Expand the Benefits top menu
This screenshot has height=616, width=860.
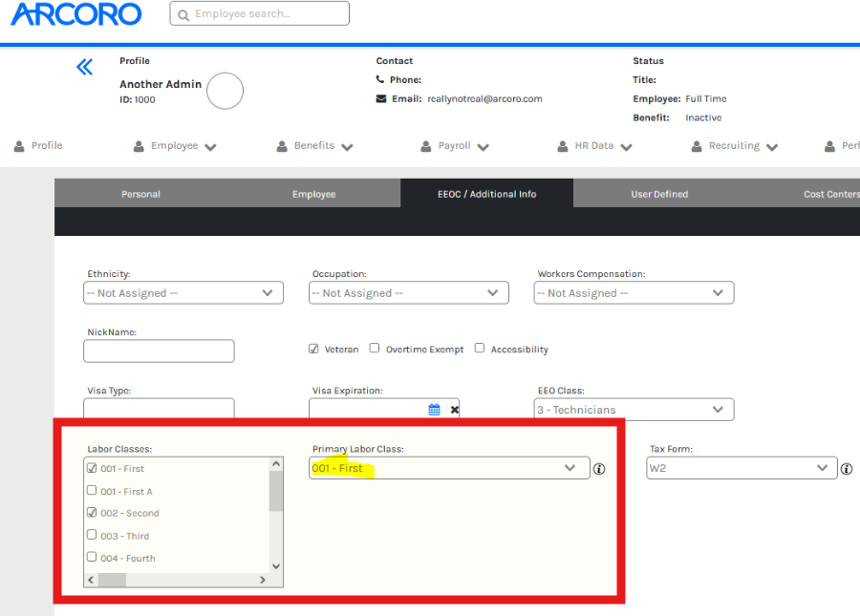tap(347, 147)
